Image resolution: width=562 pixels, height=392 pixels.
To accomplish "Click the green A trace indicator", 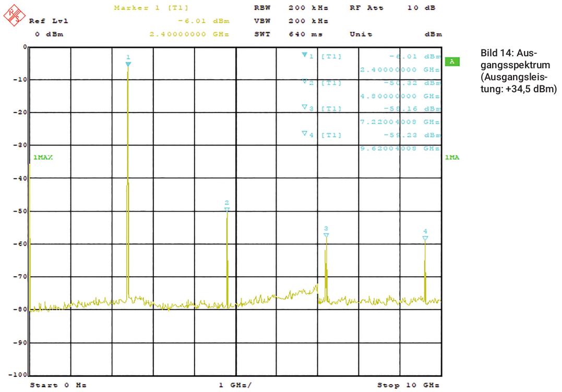I will click(x=452, y=62).
